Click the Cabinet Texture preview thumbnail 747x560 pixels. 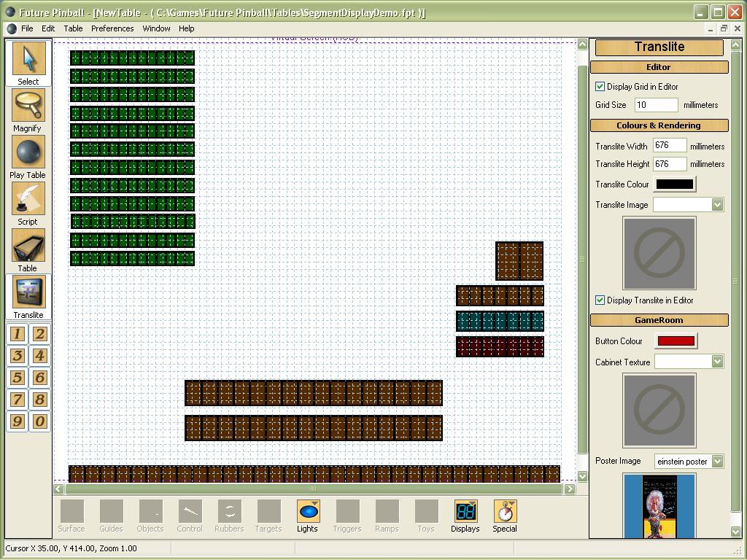click(x=659, y=411)
